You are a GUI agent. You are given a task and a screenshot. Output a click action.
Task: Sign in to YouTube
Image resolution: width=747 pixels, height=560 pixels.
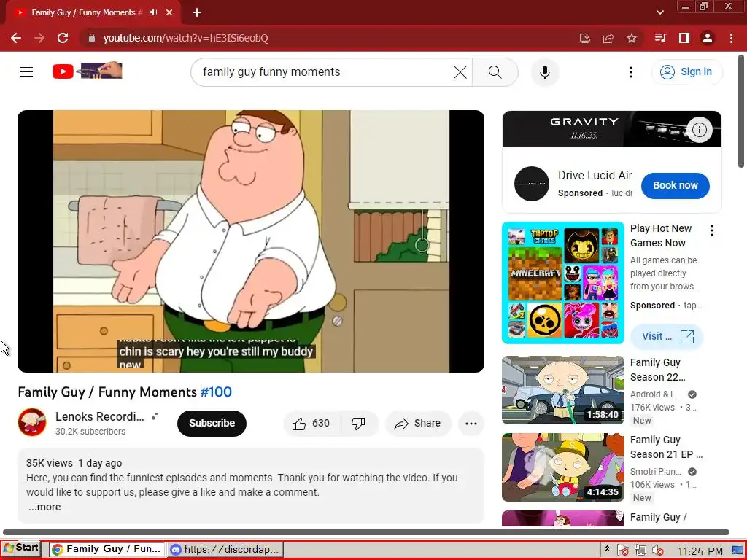686,72
